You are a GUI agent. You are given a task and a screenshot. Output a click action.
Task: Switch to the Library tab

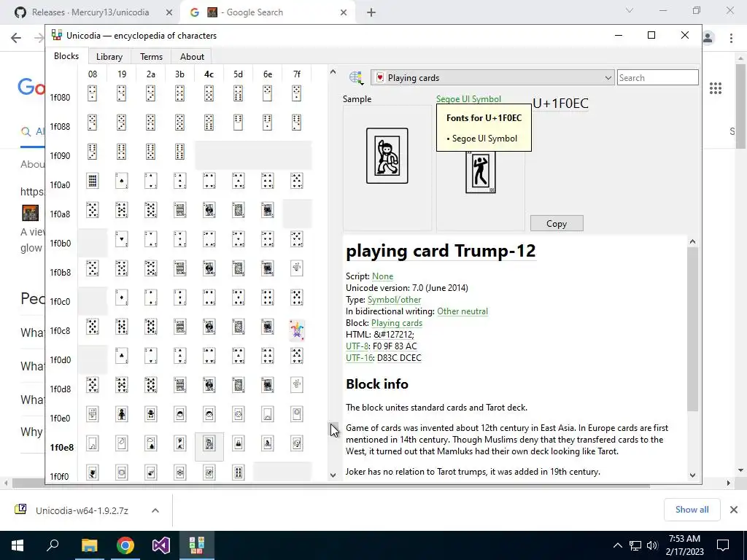pos(109,57)
